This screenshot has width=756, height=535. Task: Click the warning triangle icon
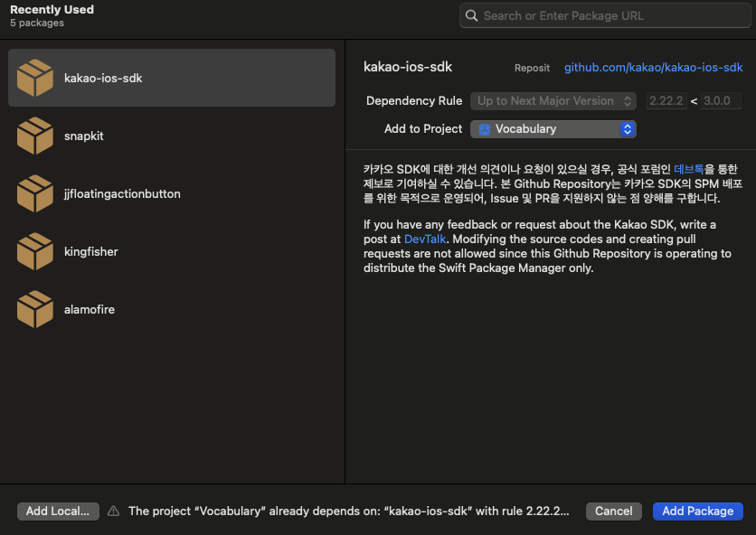tap(114, 511)
